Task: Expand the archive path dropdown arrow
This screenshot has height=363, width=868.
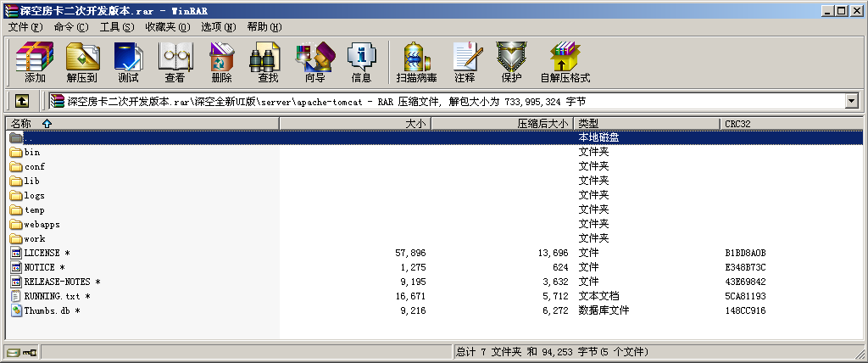Action: [x=851, y=102]
